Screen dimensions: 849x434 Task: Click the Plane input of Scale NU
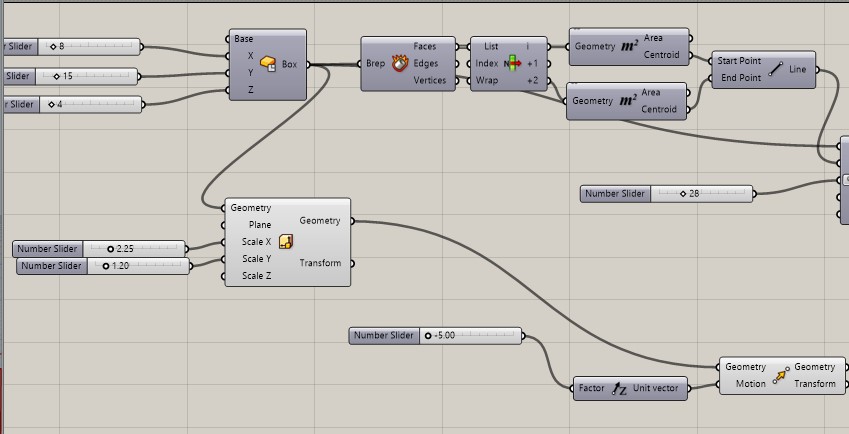(260, 225)
